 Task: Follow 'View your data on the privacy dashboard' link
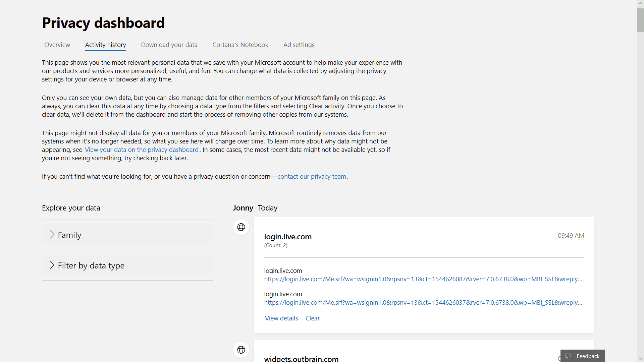coord(142,150)
